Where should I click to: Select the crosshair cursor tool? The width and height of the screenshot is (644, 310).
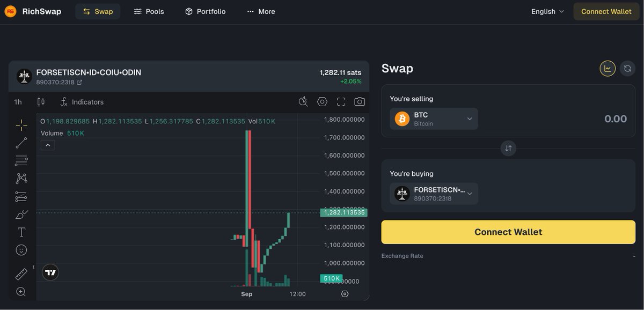[21, 125]
